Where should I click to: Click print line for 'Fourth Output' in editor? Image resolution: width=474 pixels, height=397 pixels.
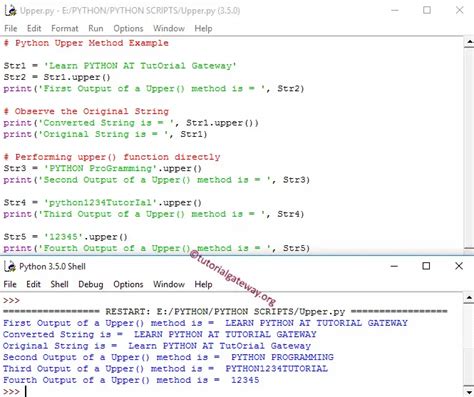(157, 248)
